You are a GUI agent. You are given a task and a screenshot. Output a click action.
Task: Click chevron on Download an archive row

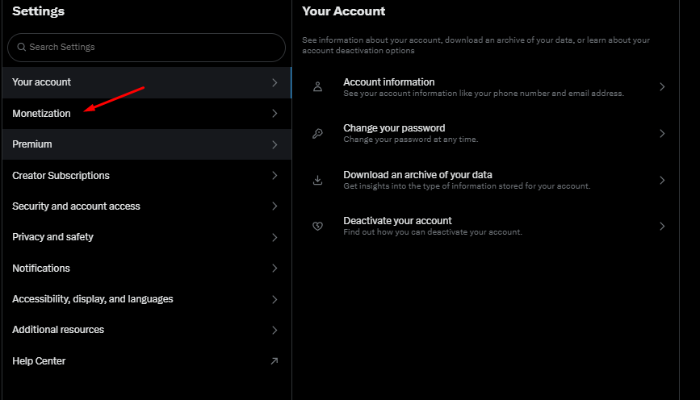coord(662,180)
